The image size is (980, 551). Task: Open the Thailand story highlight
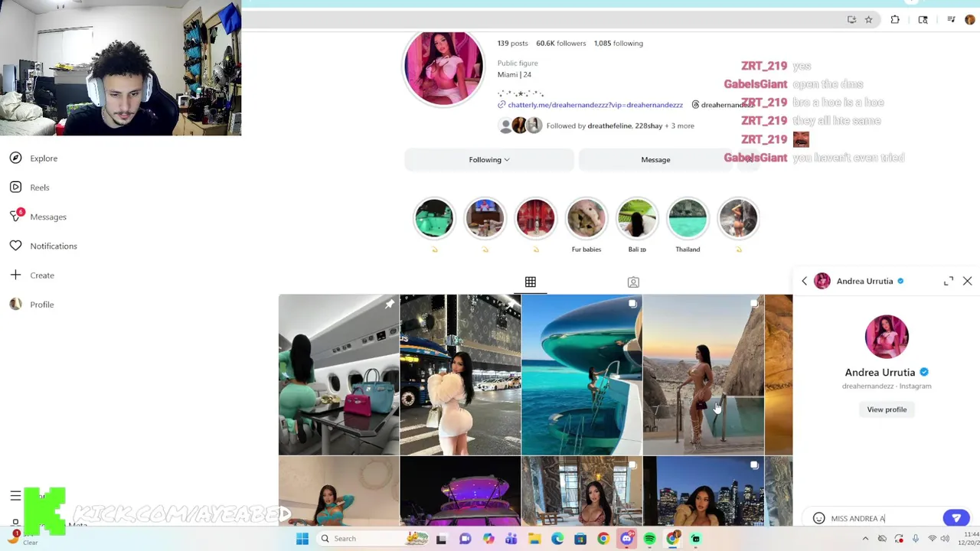[688, 224]
